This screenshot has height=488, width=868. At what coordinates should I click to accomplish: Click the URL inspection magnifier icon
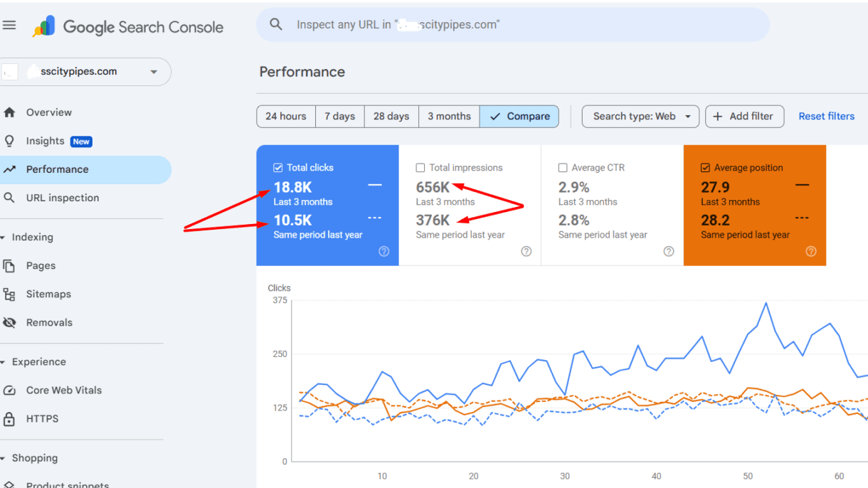click(9, 198)
